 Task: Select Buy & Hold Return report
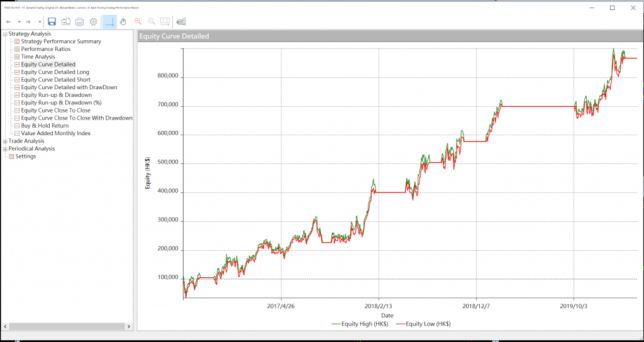pos(45,126)
